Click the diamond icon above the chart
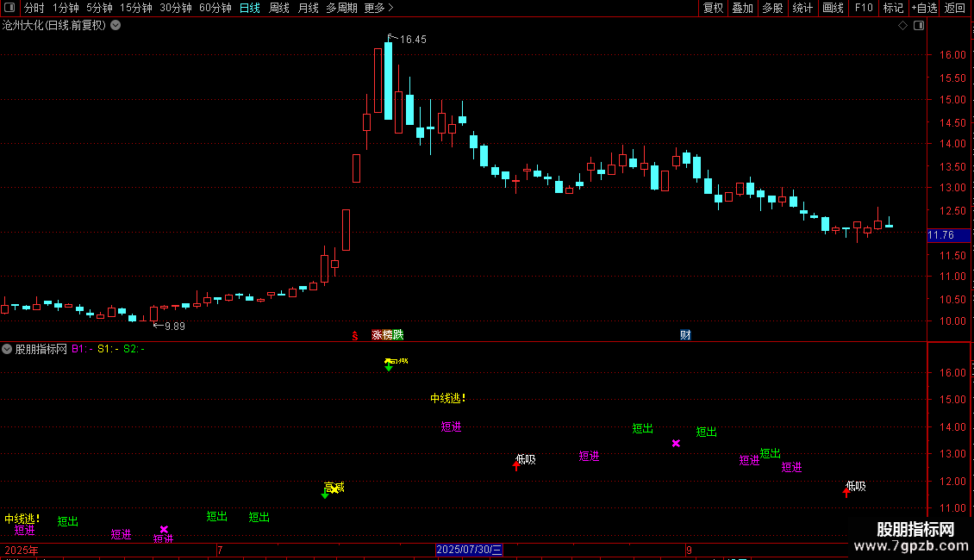The width and height of the screenshot is (974, 560). pyautogui.click(x=903, y=26)
